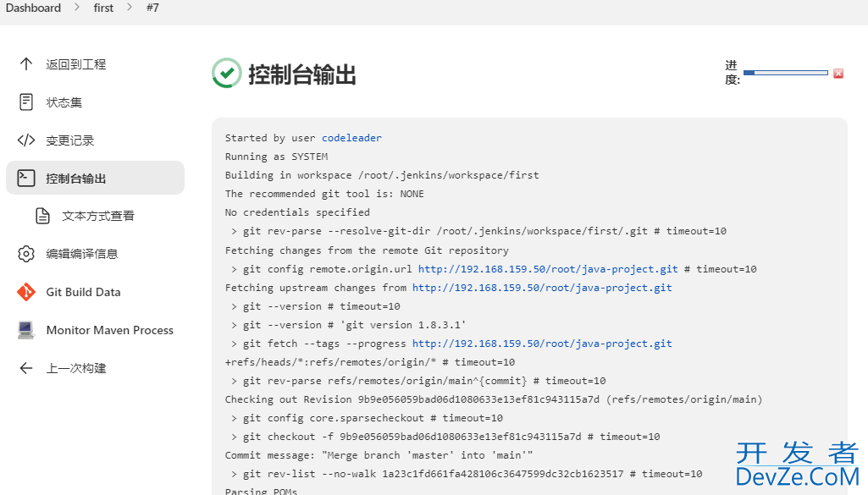Click the 'Fetching changes from the remote' line
The image size is (868, 495).
367,250
